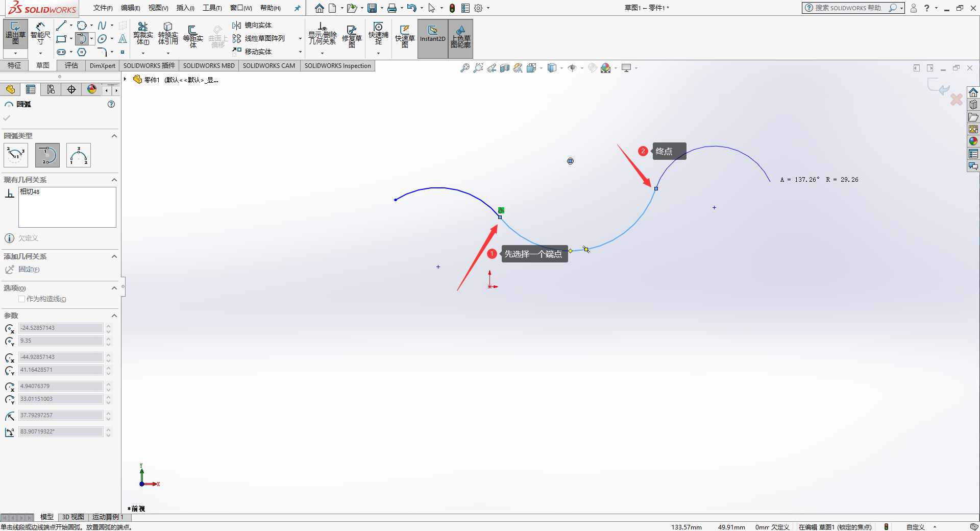The width and height of the screenshot is (980, 531).
Task: Select the Sketch Fillet tool
Action: point(102,52)
